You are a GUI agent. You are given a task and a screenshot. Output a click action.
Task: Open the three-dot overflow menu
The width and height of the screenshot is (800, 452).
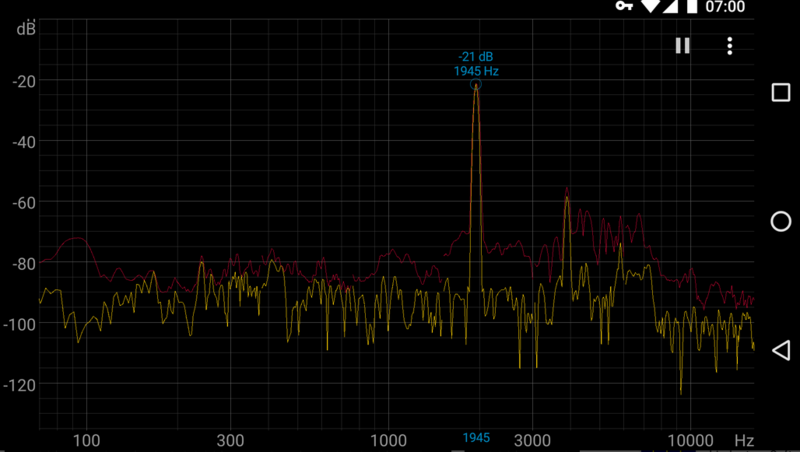pos(731,46)
